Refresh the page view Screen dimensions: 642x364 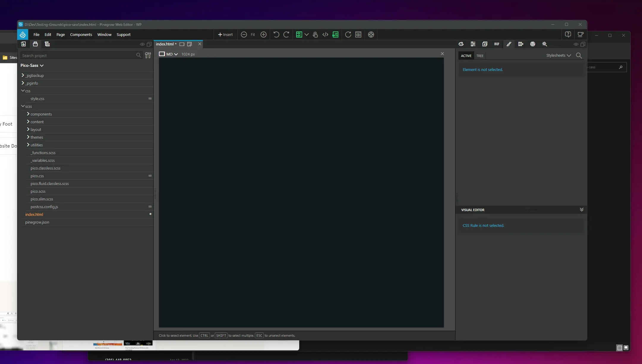348,34
